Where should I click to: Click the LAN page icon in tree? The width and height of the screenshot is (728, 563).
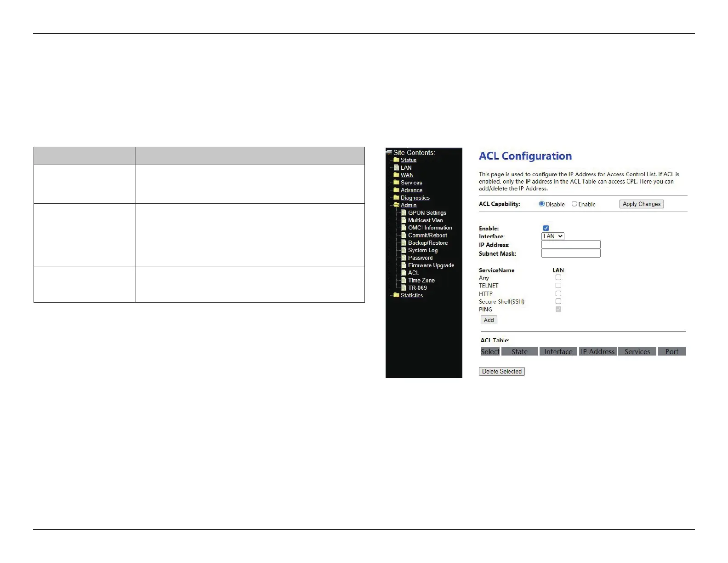[396, 167]
